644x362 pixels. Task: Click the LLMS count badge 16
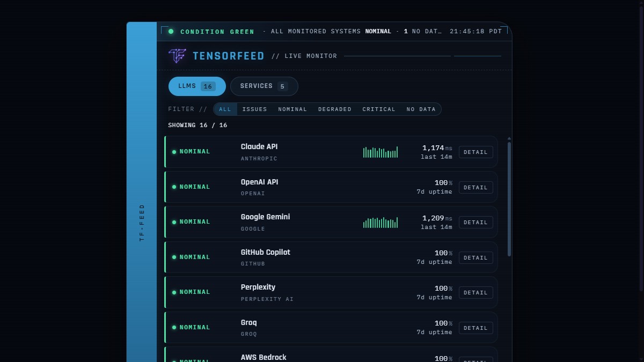pos(208,86)
